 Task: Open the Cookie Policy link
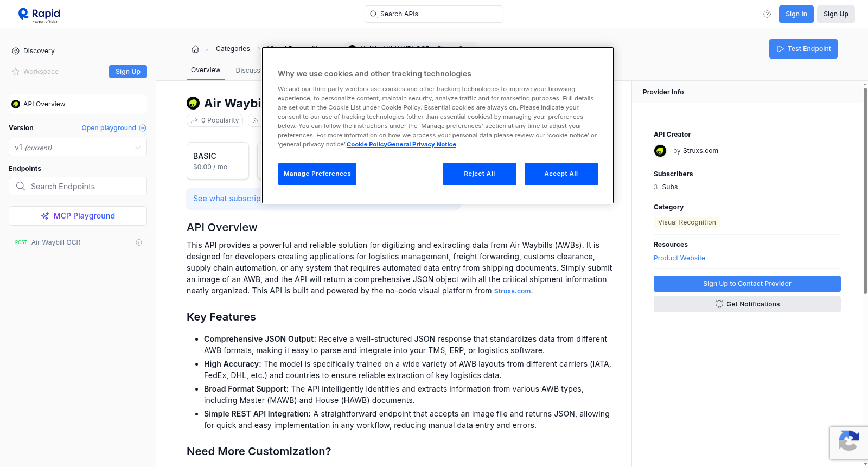point(367,144)
